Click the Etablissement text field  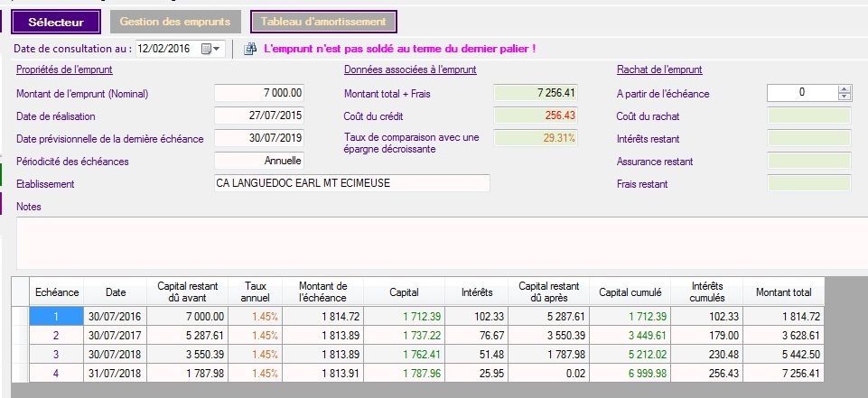350,183
